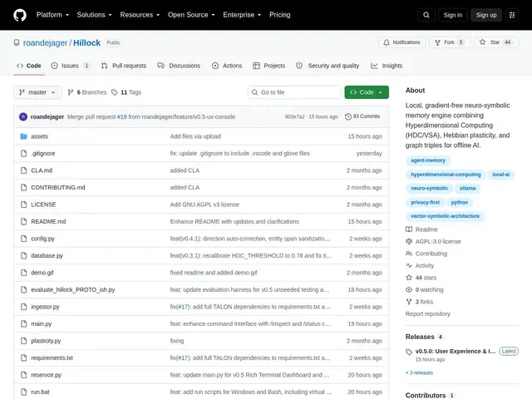Open the Pricing page
The height and width of the screenshot is (399, 532).
click(x=280, y=15)
